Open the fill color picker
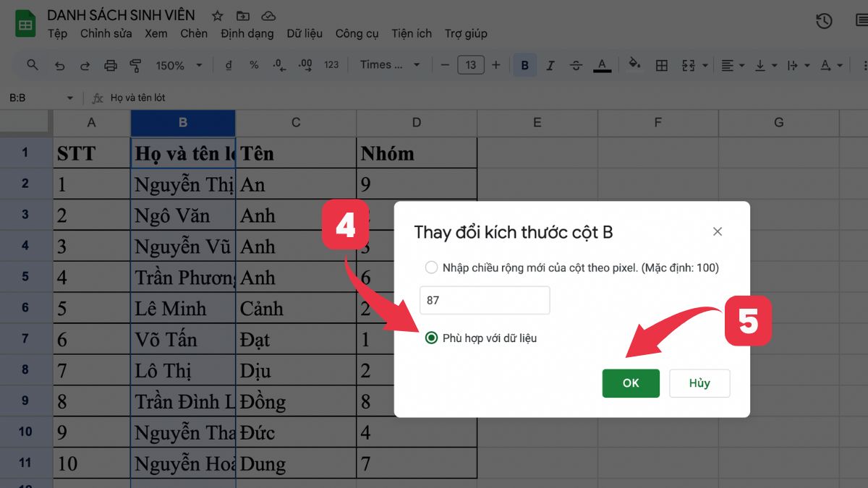The width and height of the screenshot is (868, 488). click(x=634, y=65)
